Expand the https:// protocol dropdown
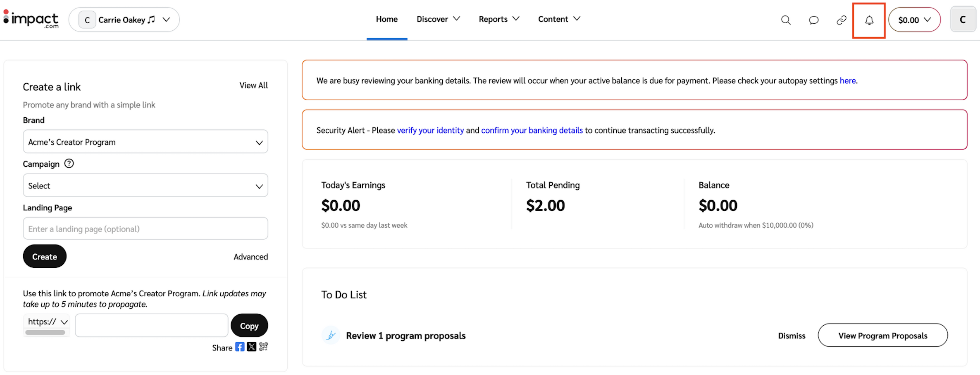The width and height of the screenshot is (980, 375). pyautogui.click(x=47, y=322)
